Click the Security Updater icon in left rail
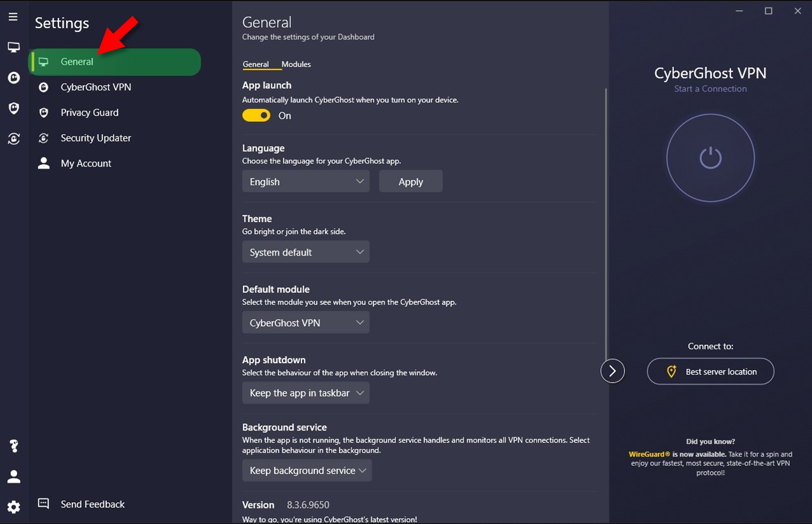 tap(14, 139)
